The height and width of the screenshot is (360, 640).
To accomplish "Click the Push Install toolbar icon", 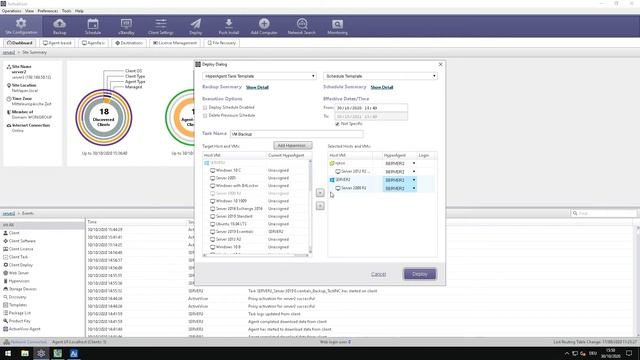I will pos(229,26).
